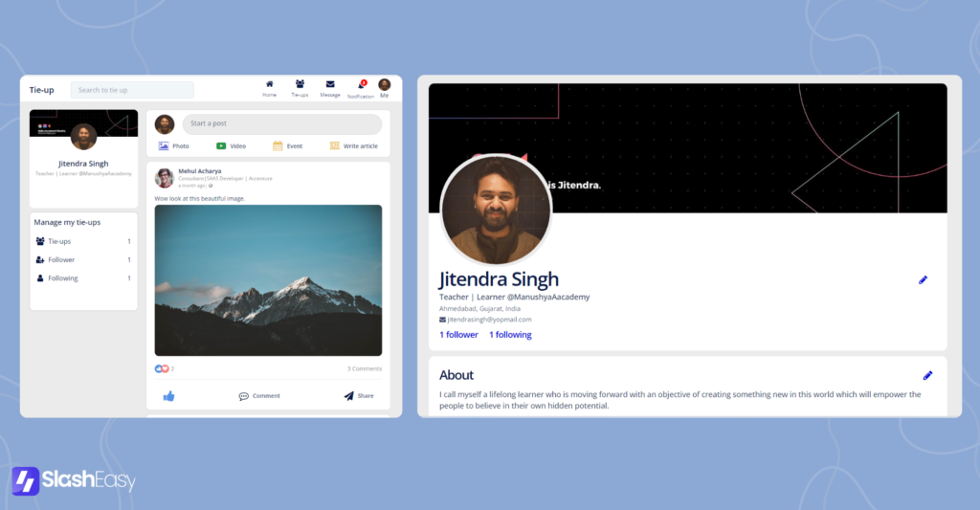Add a Video to the post

pyautogui.click(x=231, y=146)
